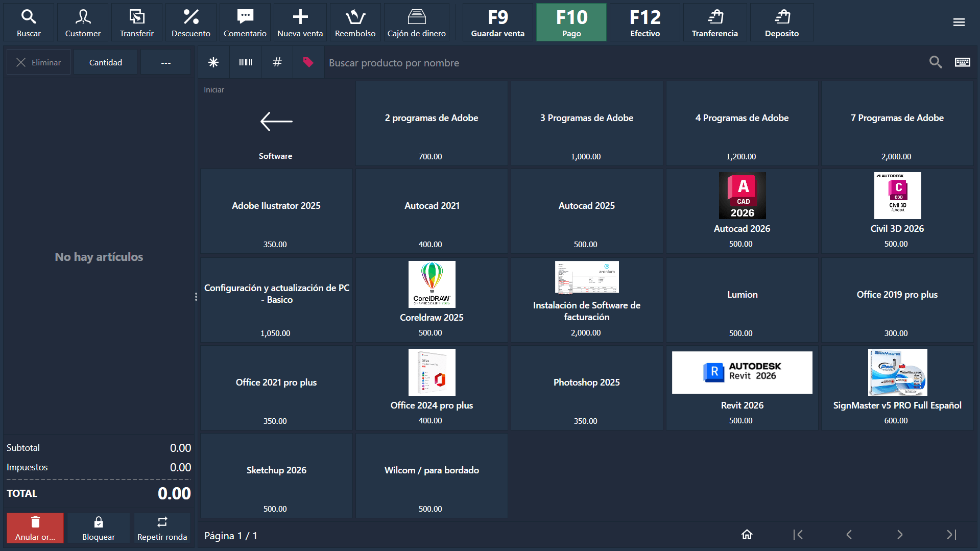Image resolution: width=980 pixels, height=551 pixels.
Task: Click the order panel splitter handle
Action: click(x=196, y=297)
